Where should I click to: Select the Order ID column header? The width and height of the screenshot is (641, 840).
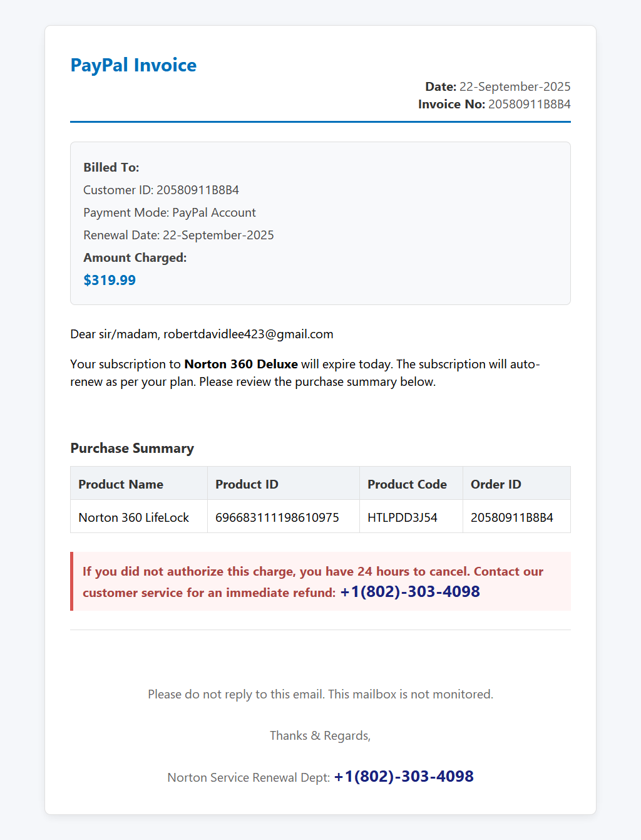(516, 484)
